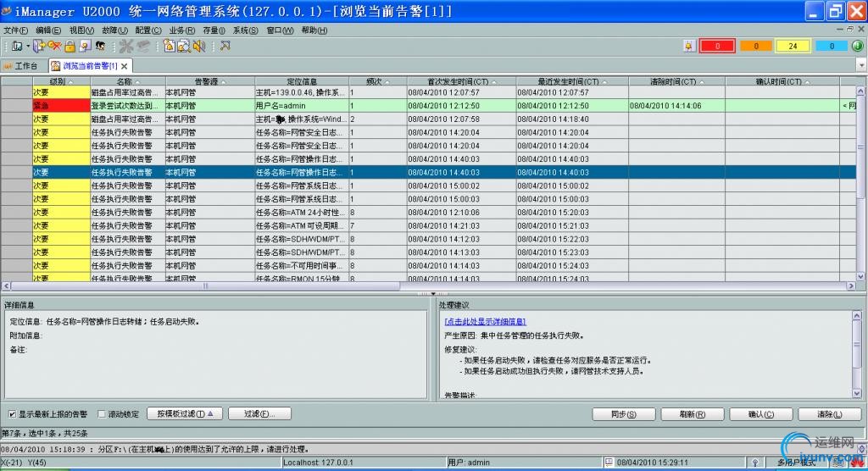Click the 刷新(R) button
868x471 pixels.
[692, 414]
